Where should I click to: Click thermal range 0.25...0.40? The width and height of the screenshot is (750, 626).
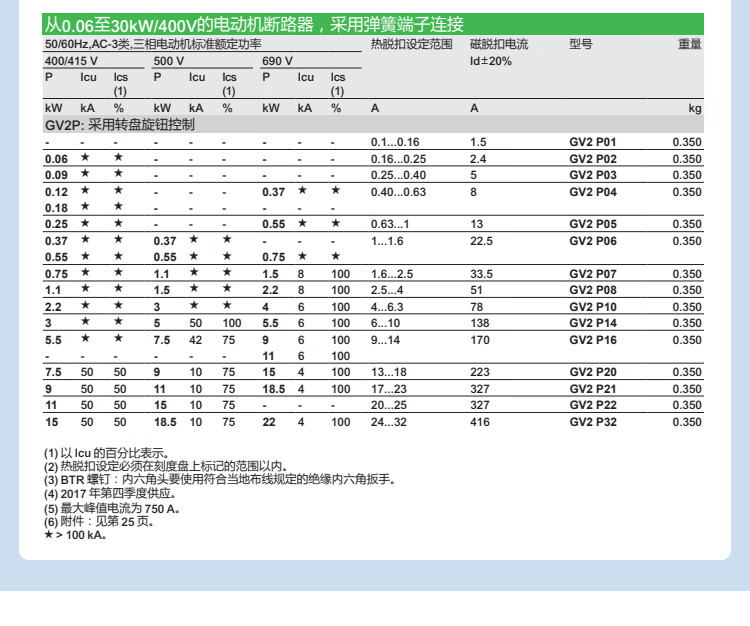tap(398, 175)
